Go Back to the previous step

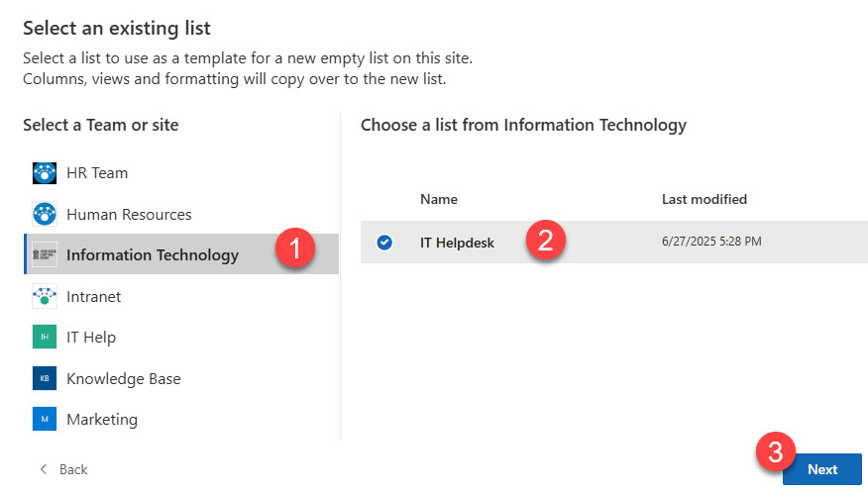tap(72, 469)
